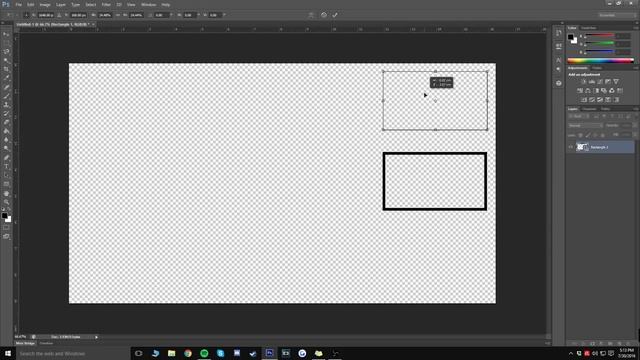Open the collapsed Character panel icon
Screen dimensions: 640x360
click(559, 60)
